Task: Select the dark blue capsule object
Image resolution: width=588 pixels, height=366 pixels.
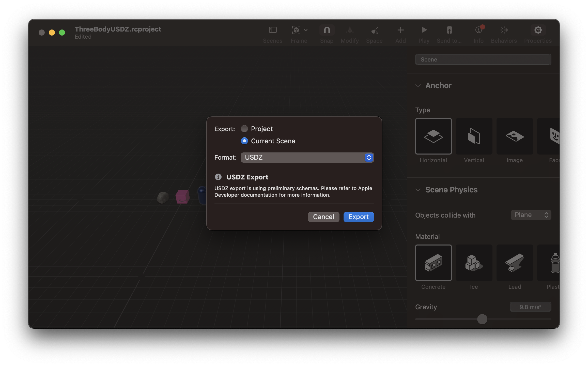Action: pyautogui.click(x=202, y=195)
